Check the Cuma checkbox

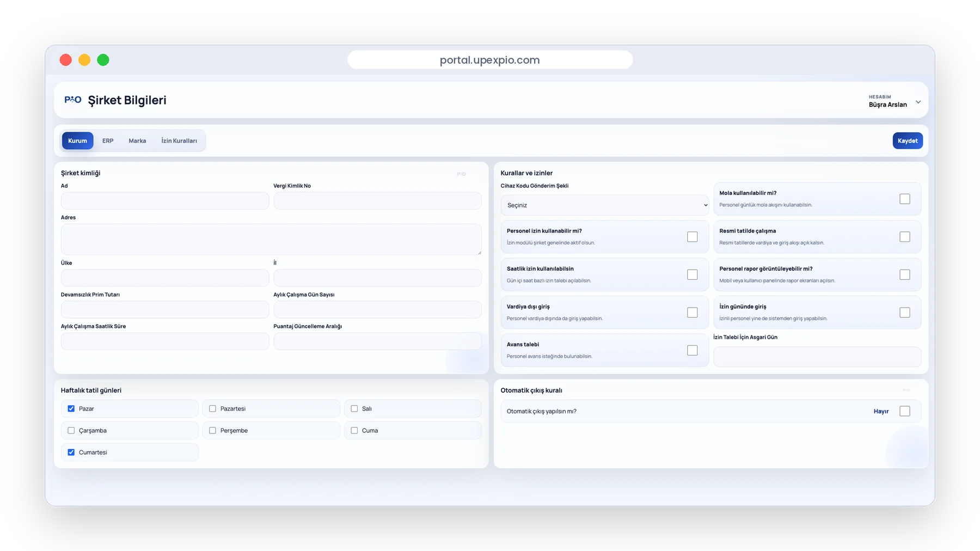(x=354, y=430)
